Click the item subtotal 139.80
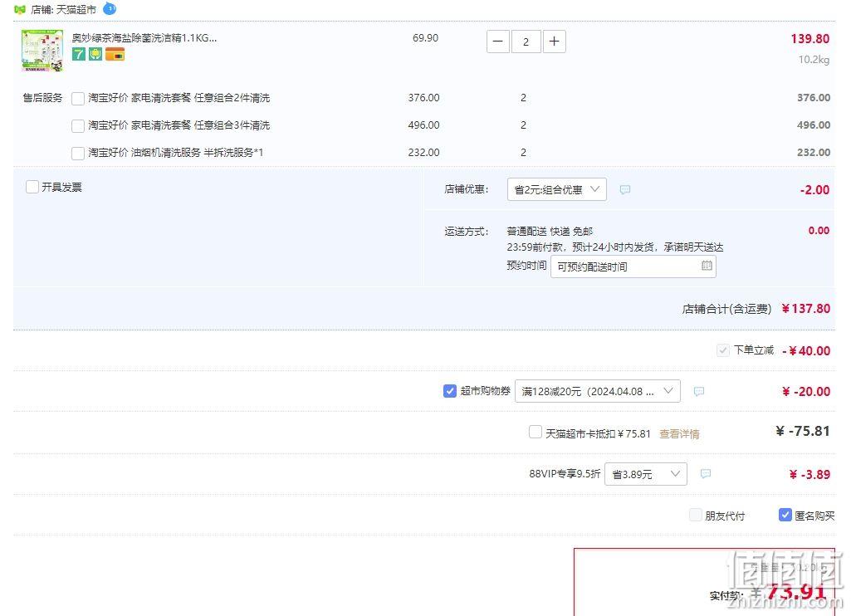This screenshot has height=616, width=851. tap(809, 38)
